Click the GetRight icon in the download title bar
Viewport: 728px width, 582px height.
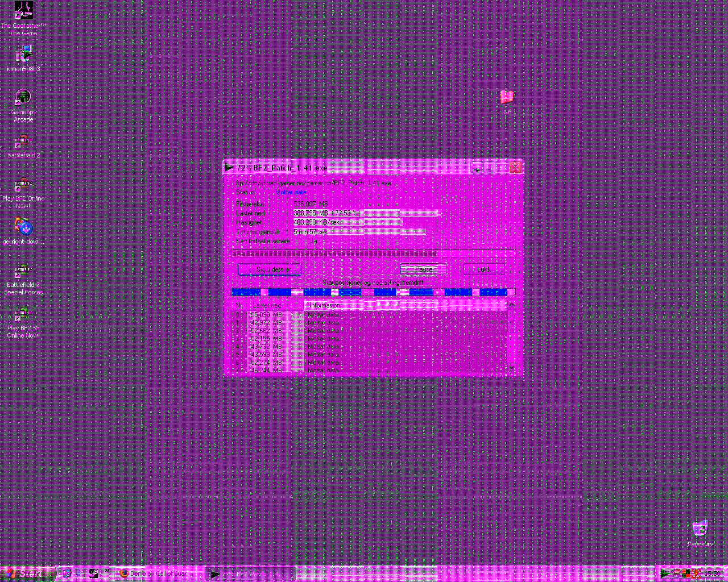pos(229,168)
